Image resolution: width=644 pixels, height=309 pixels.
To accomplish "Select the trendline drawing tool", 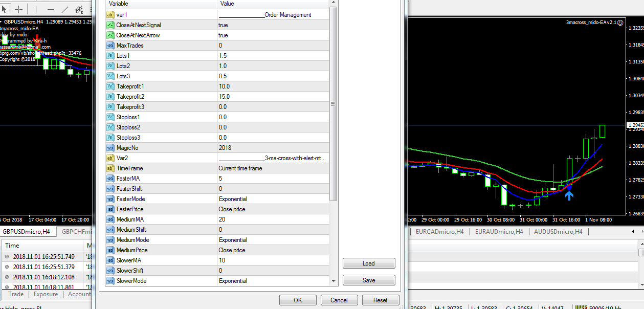I will pos(64,9).
